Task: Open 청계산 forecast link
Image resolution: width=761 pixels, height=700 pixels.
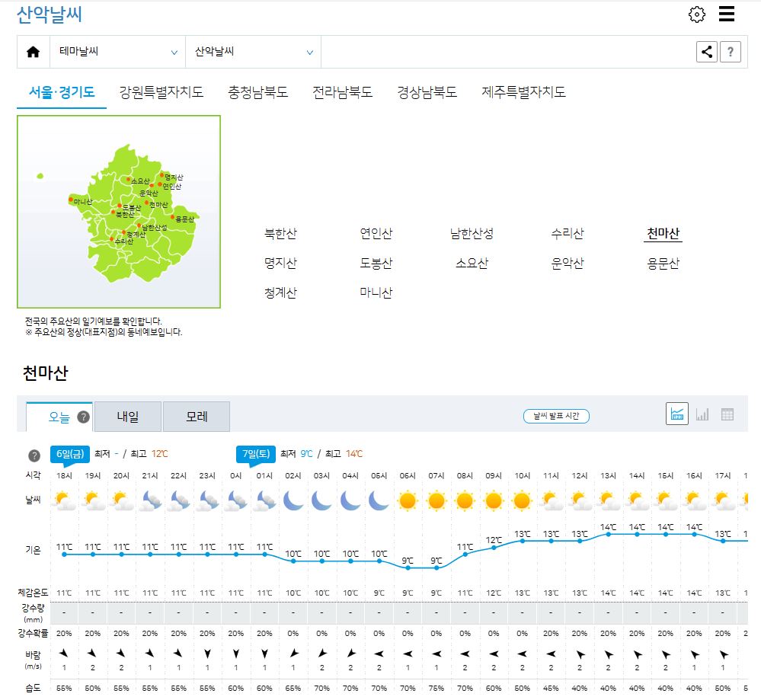Action: 280,292
